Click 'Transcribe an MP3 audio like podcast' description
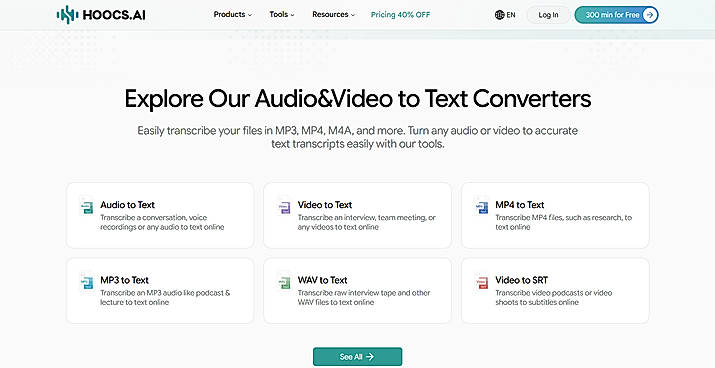715x368 pixels. 166,297
